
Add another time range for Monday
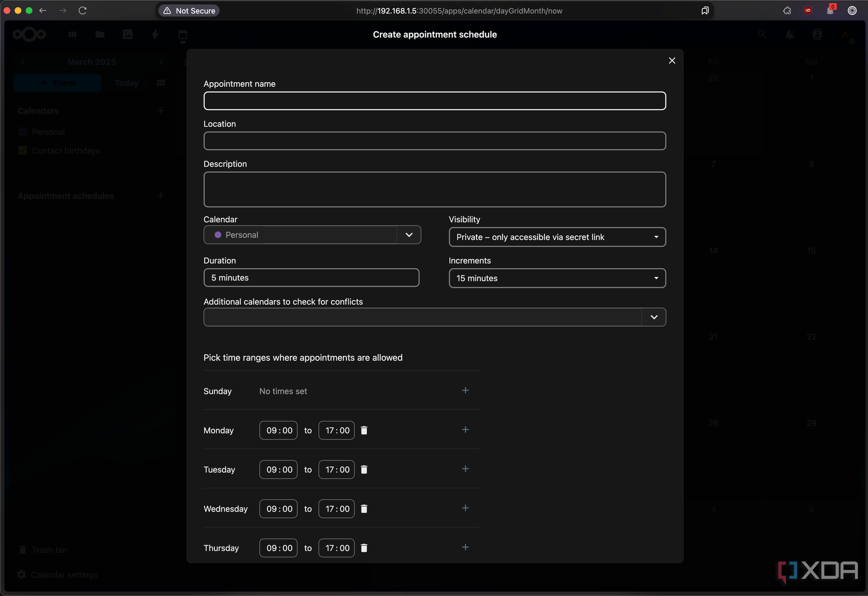[465, 430]
